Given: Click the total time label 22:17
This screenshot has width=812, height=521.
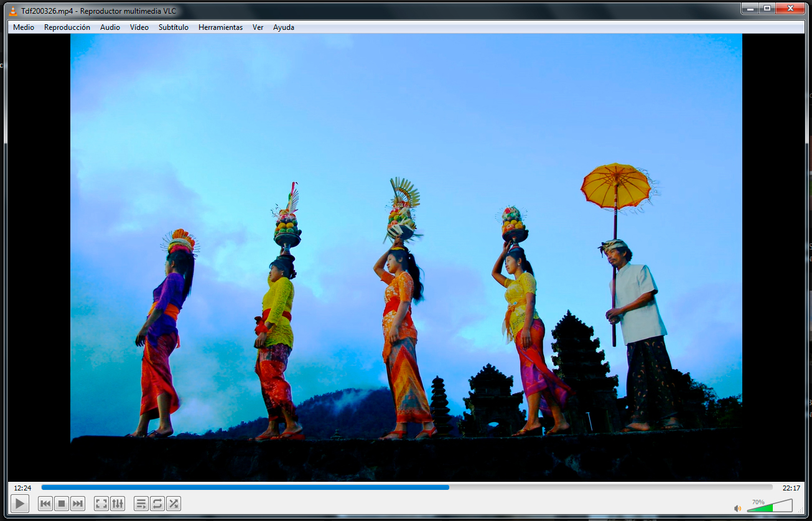Looking at the screenshot, I should click(791, 488).
